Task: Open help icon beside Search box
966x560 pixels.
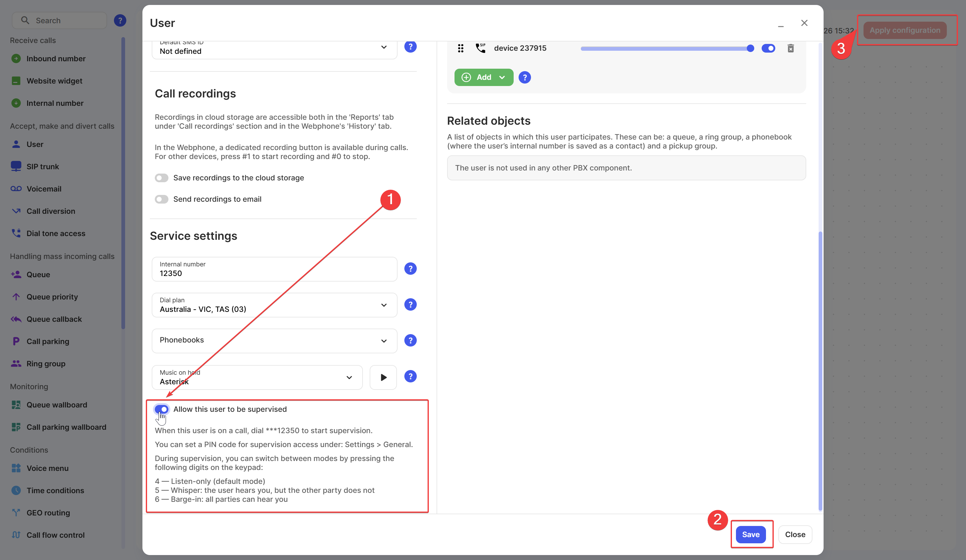Action: point(120,20)
